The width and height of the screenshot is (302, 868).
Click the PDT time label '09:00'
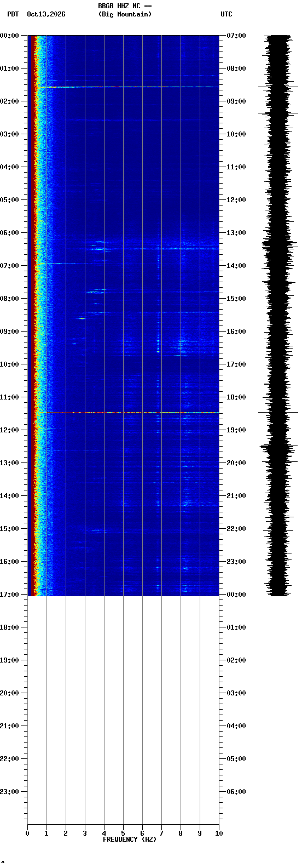click(x=10, y=332)
